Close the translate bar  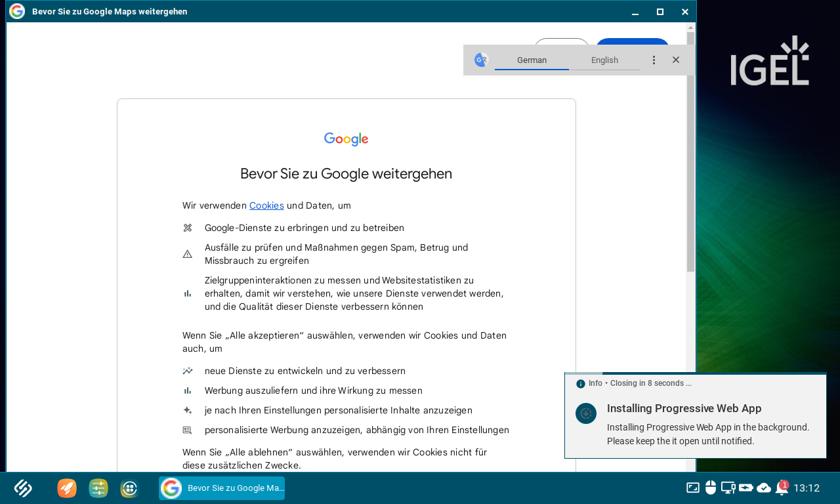click(676, 60)
